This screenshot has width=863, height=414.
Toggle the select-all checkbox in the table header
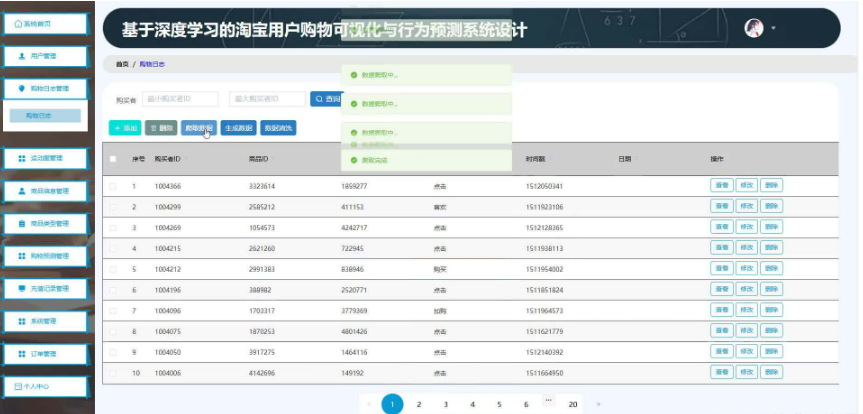point(113,159)
